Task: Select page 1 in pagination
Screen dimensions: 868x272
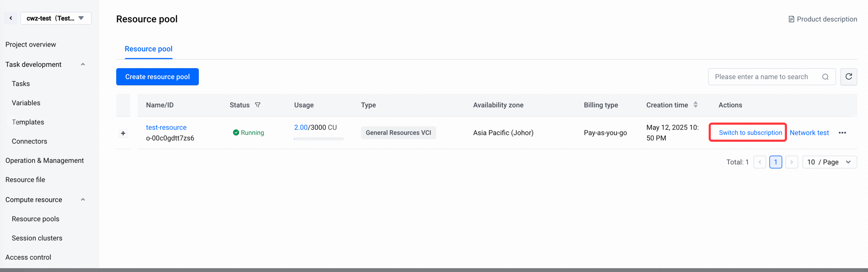Action: pyautogui.click(x=775, y=162)
